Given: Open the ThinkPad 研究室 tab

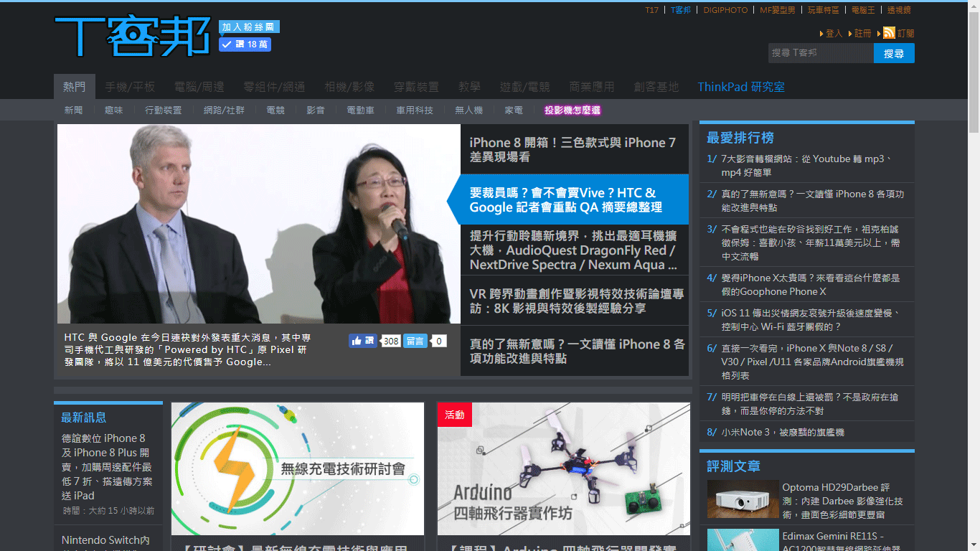Looking at the screenshot, I should point(741,87).
